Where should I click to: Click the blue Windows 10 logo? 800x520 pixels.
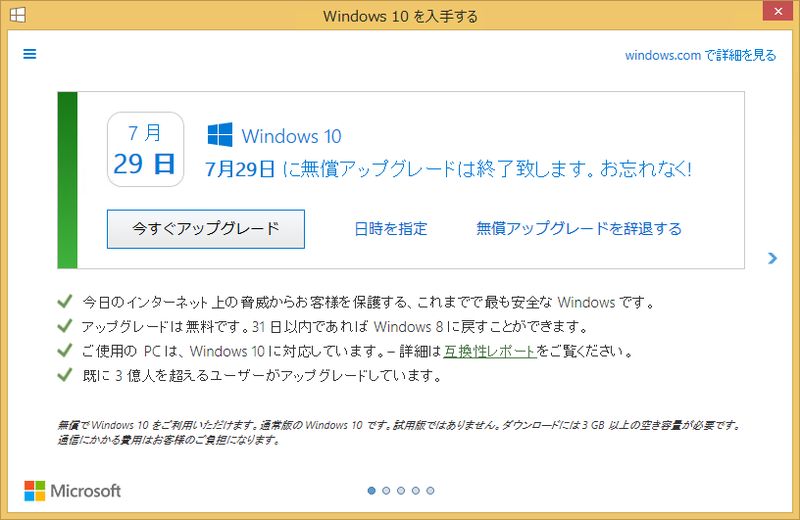(220, 135)
